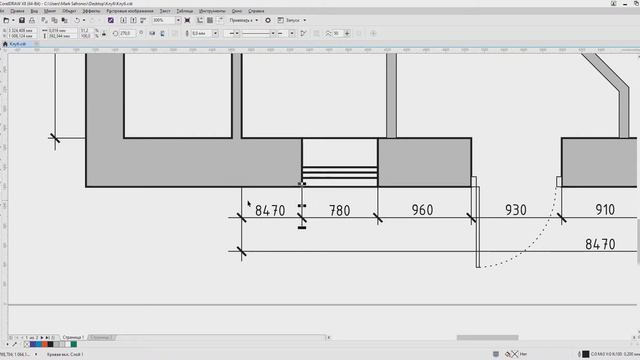
Task: Open the Bitmaps (Растровые изображения) menu
Action: [130, 11]
